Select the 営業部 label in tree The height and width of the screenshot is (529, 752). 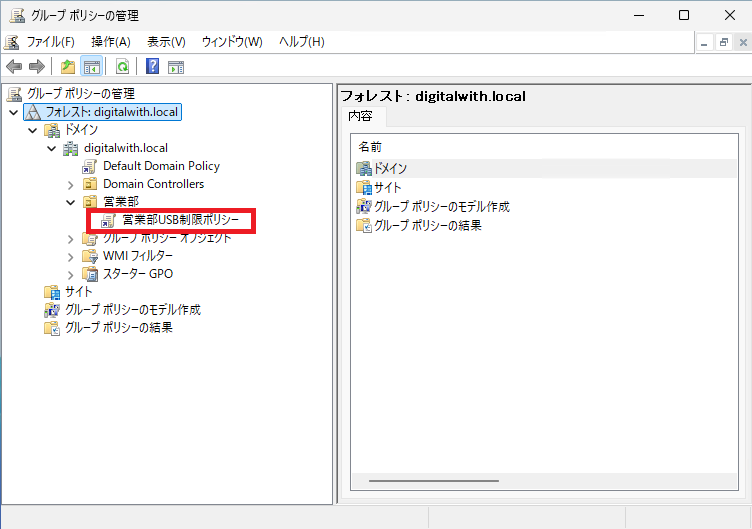coord(121,202)
